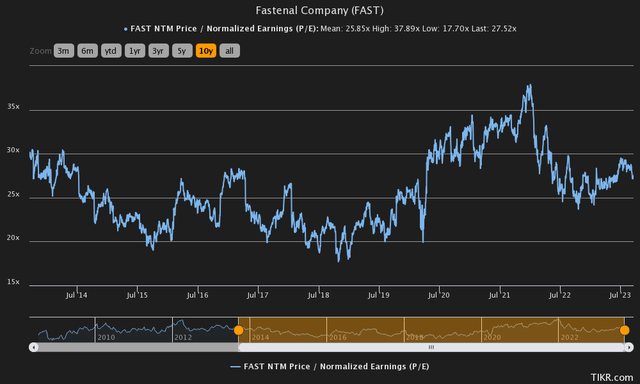Click the 'Low: 17.70x' statistic
Viewport: 640px width, 384px height.
point(446,29)
